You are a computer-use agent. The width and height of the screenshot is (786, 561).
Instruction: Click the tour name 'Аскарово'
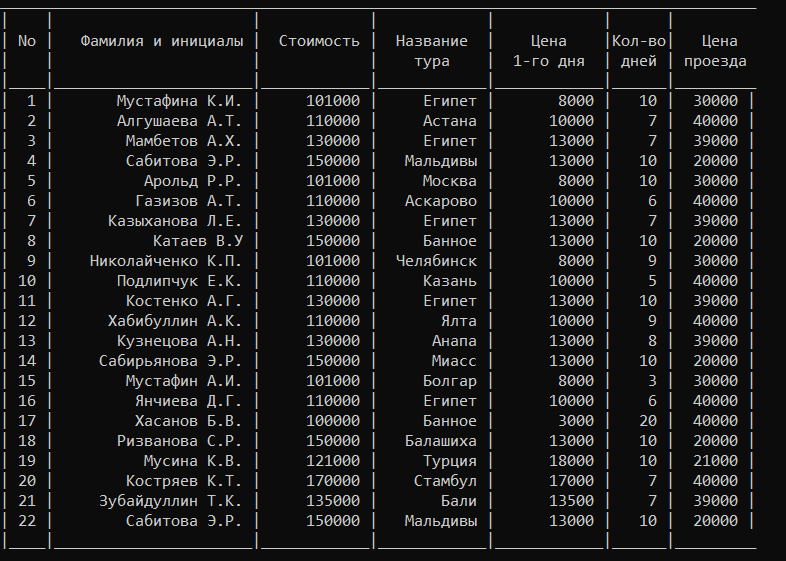(441, 201)
